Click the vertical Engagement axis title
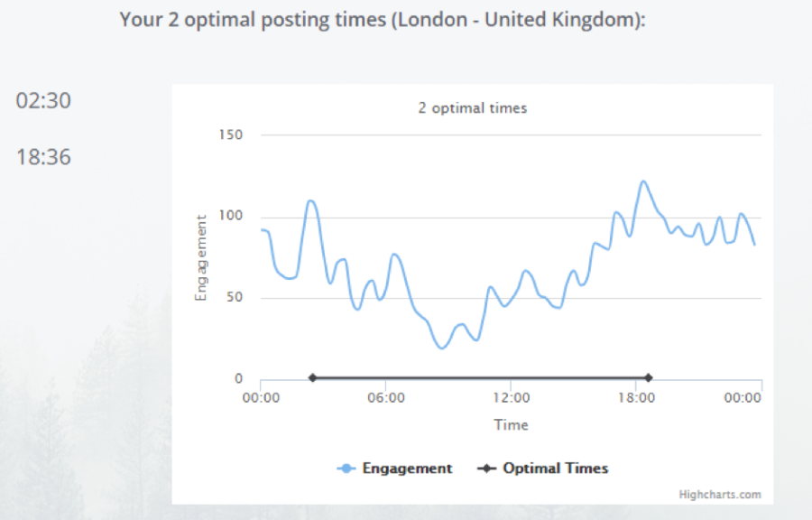This screenshot has height=520, width=812. click(201, 257)
